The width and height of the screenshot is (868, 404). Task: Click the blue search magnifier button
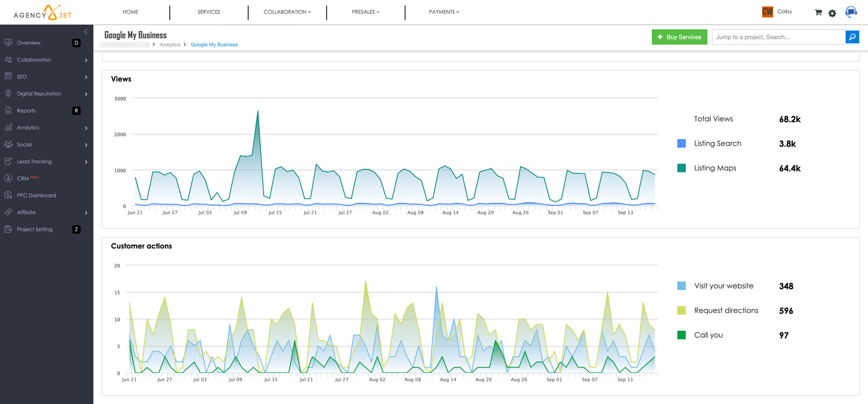coord(852,37)
